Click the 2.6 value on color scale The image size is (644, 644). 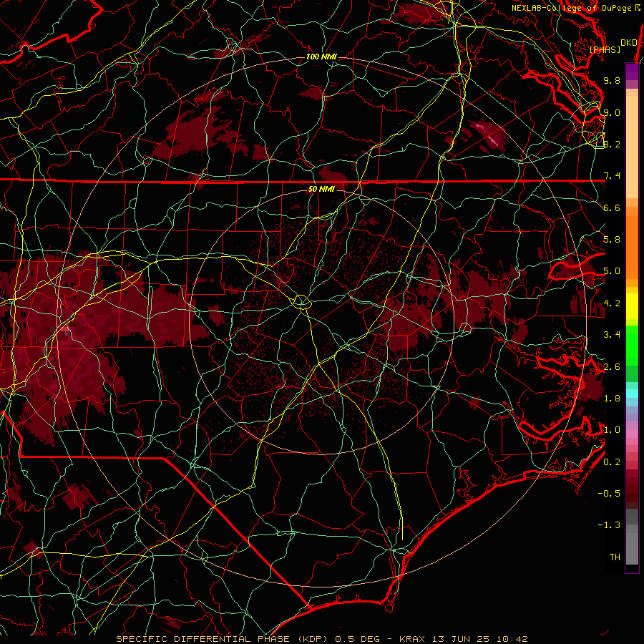pos(612,367)
